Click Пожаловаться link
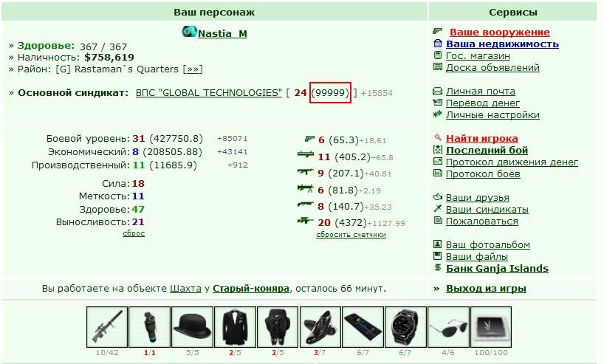 [482, 222]
